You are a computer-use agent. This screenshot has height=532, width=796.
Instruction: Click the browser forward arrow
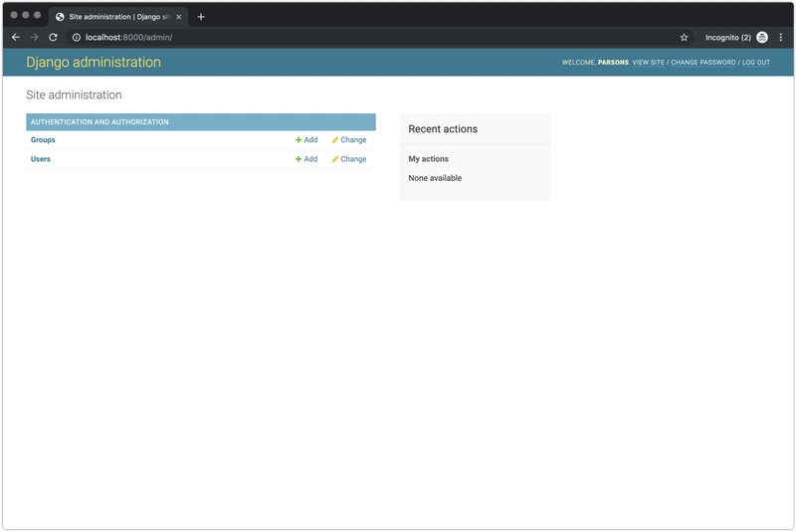[x=34, y=37]
